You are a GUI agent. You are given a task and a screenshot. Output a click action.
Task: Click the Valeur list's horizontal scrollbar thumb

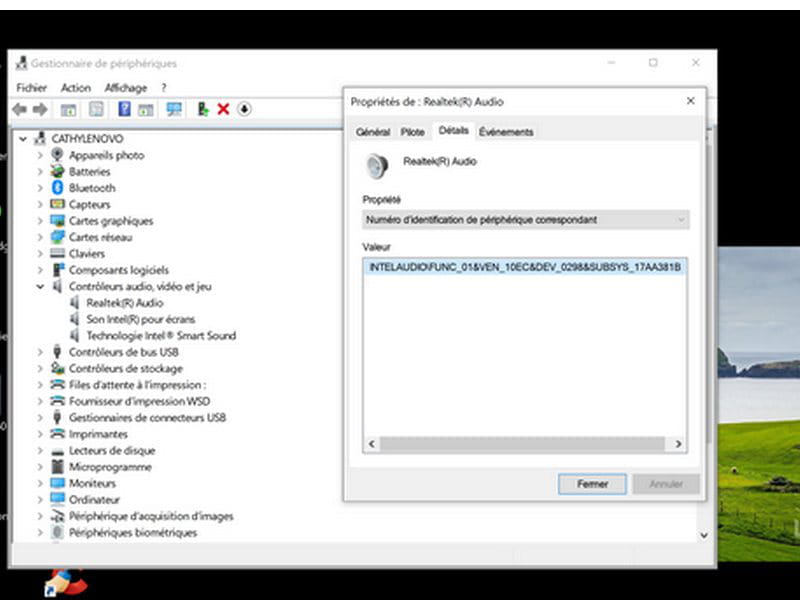[522, 444]
